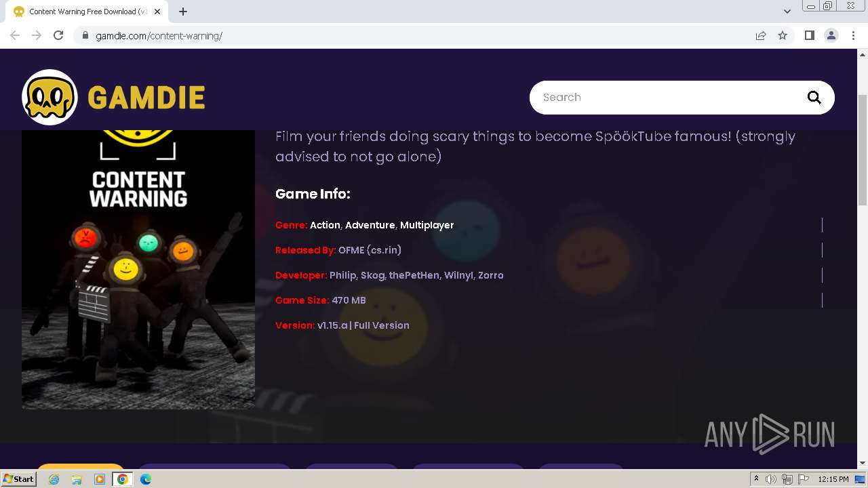Open Microsoft Edge from the taskbar
This screenshot has width=868, height=488.
pos(145,479)
